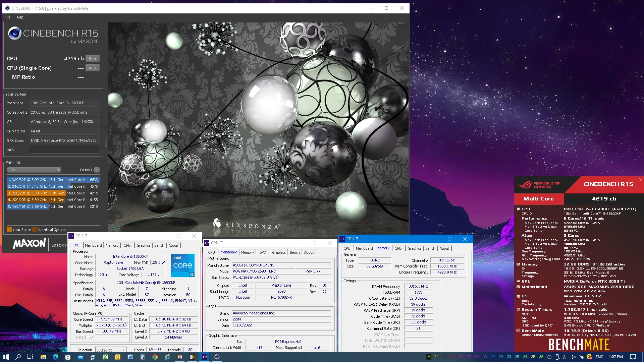Click the System Timers icon in BenchMate panel

(x=518, y=309)
